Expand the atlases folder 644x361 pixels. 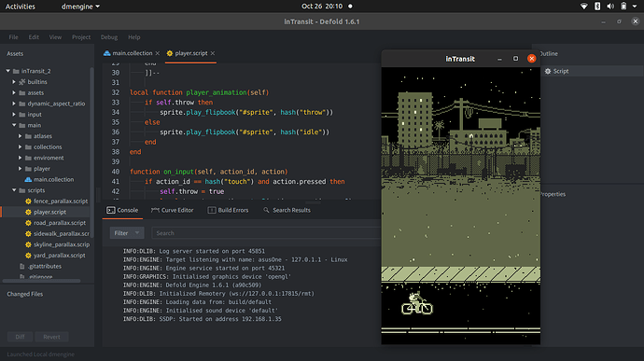[21, 136]
